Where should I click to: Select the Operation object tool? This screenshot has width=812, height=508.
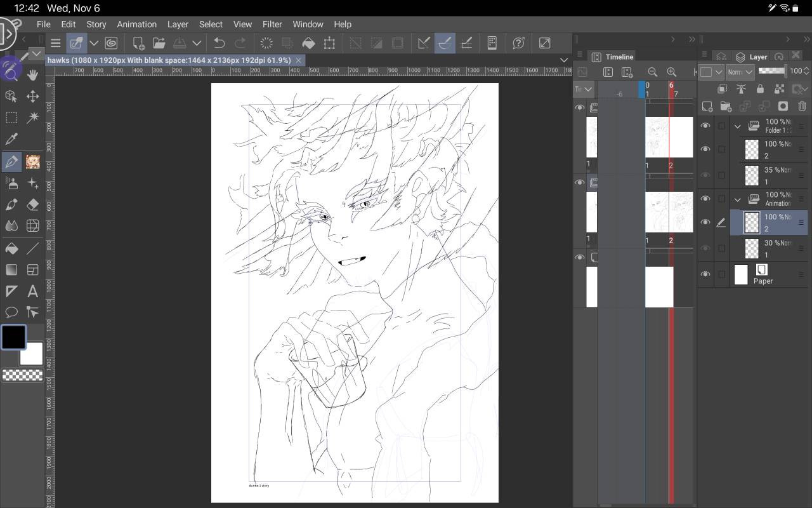point(11,97)
